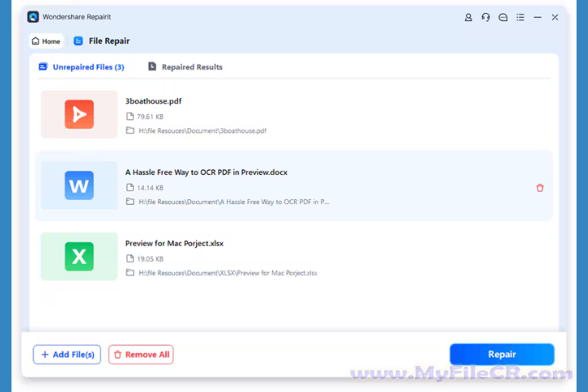Click the File Repair blue icon
The width and height of the screenshot is (588, 392).
click(78, 41)
